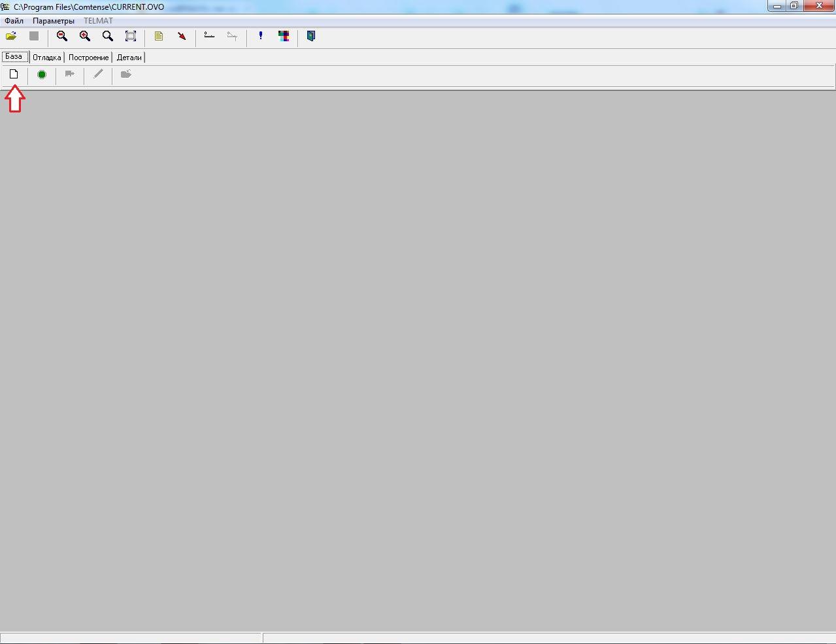Minimize the application window
Screen dimensions: 836x644
(x=777, y=6)
